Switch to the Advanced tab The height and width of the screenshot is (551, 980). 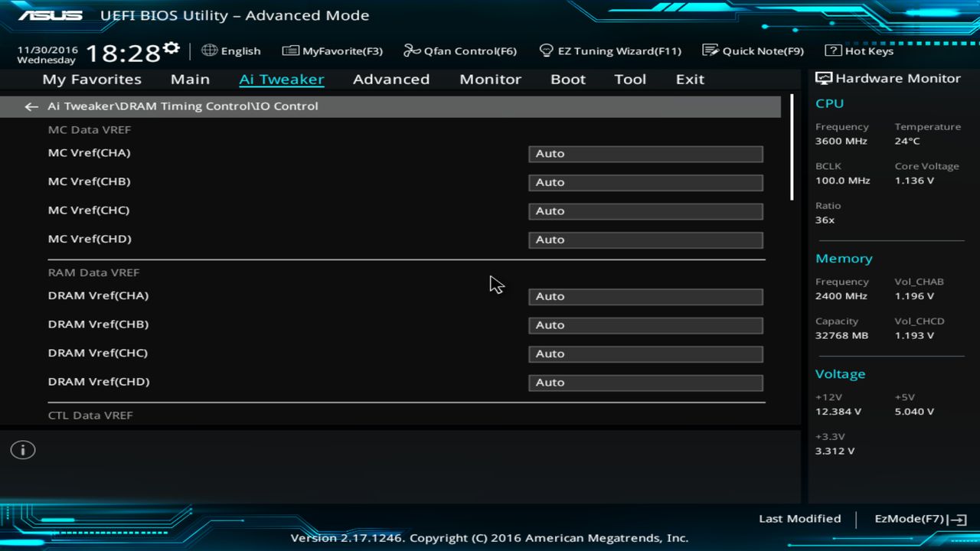pos(391,79)
